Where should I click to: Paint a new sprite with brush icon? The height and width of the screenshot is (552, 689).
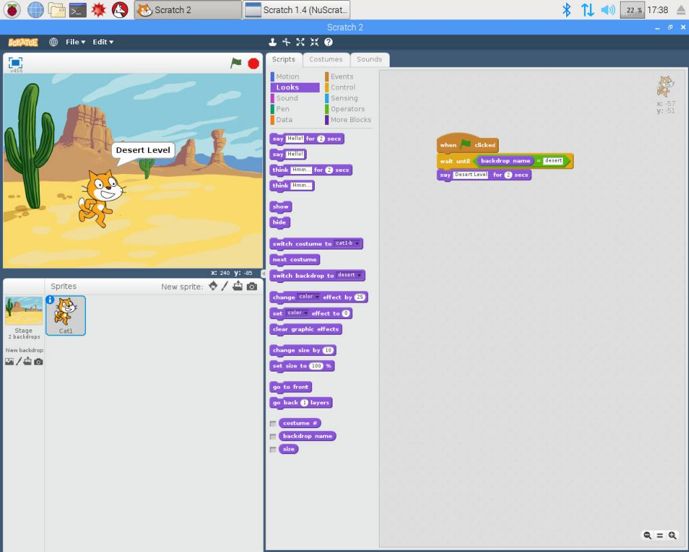pos(225,286)
